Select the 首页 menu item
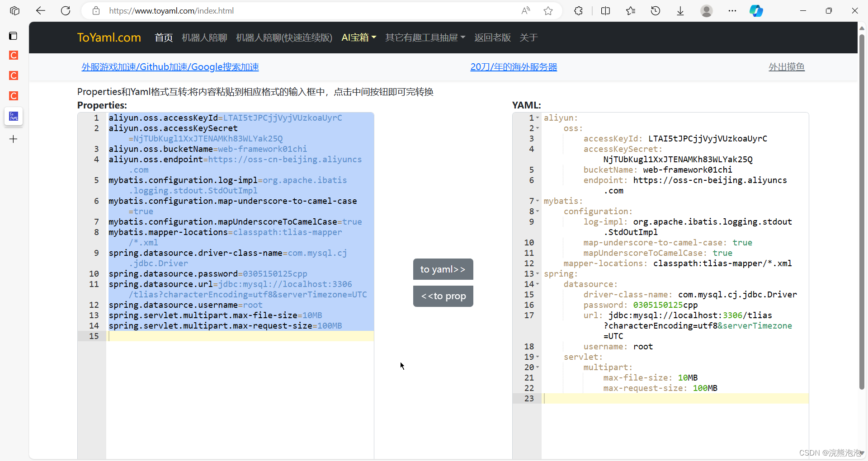The height and width of the screenshot is (461, 868). tap(163, 38)
